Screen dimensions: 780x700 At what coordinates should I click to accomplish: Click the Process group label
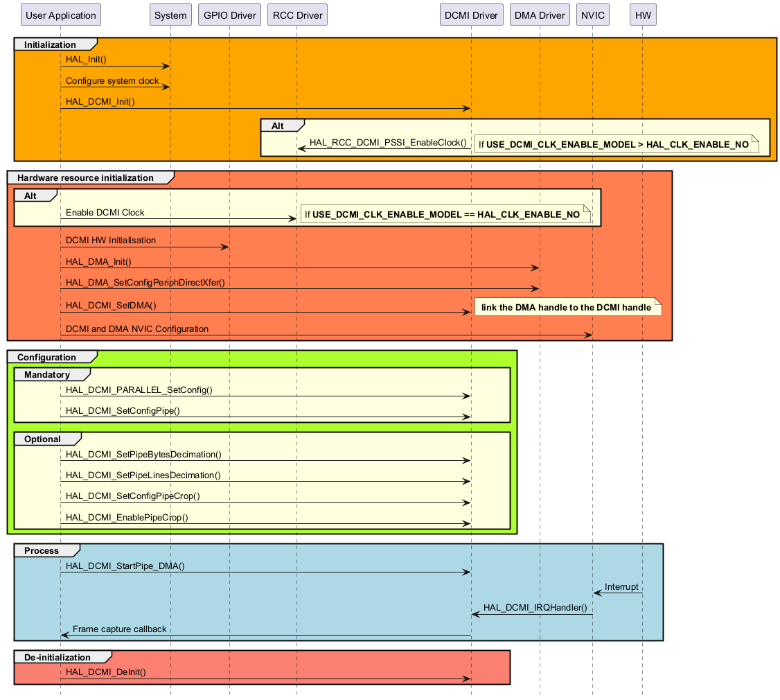(x=42, y=551)
